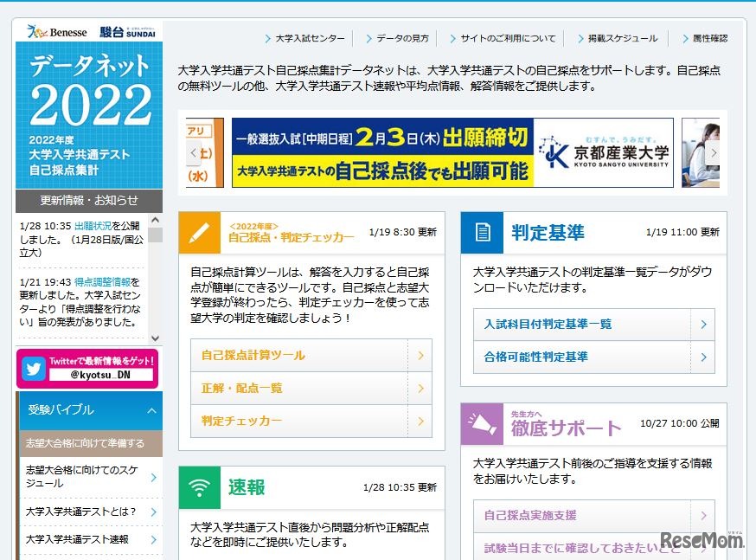The width and height of the screenshot is (756, 560).
Task: Click the 駿台SUNDAI logo
Action: tap(128, 31)
